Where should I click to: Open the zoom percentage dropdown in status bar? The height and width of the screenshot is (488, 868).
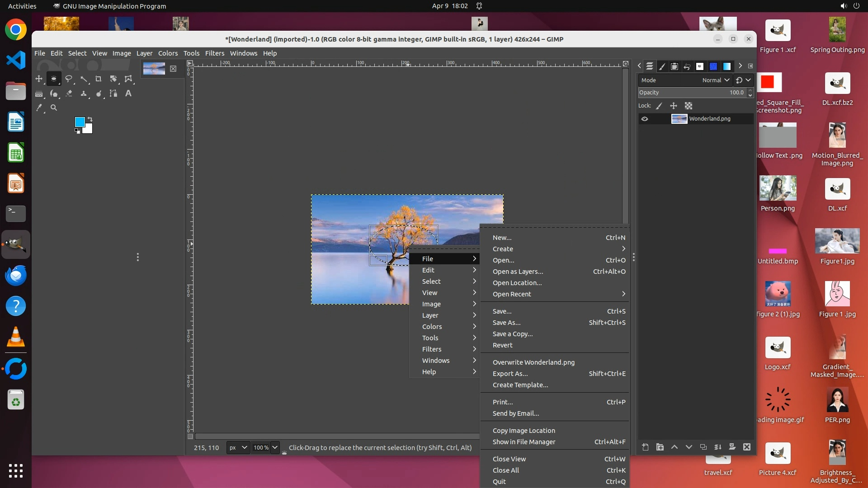point(274,447)
